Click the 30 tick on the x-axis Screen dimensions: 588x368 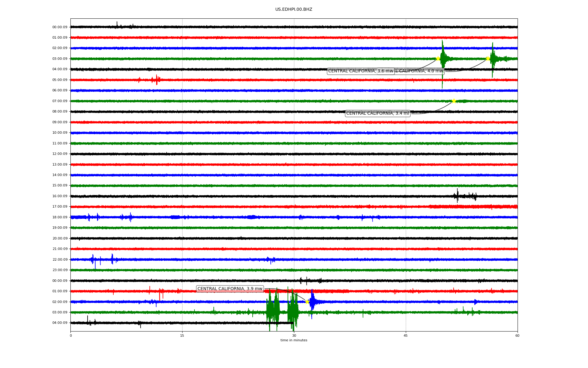(294, 335)
